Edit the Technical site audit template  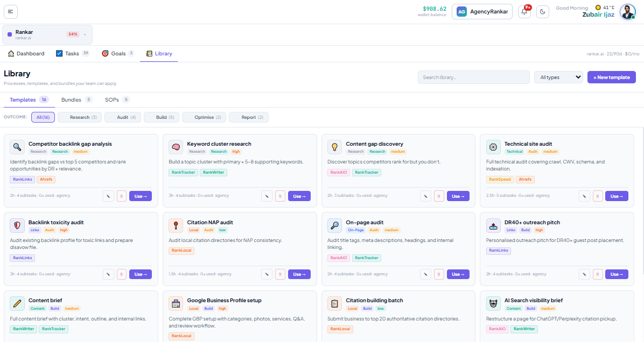pyautogui.click(x=584, y=196)
